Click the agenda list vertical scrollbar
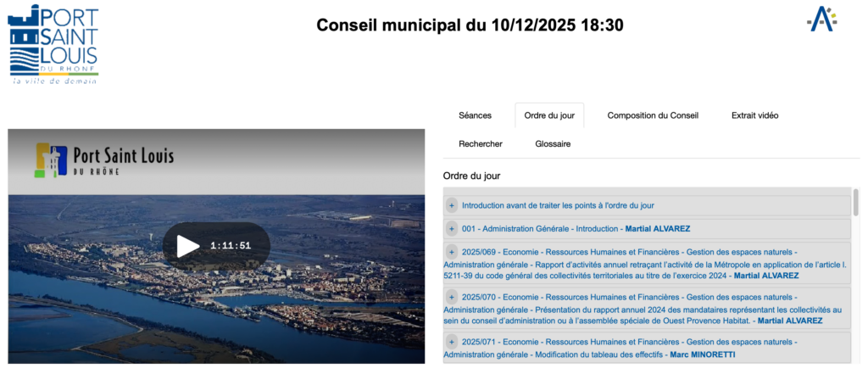The width and height of the screenshot is (868, 374). tap(856, 204)
